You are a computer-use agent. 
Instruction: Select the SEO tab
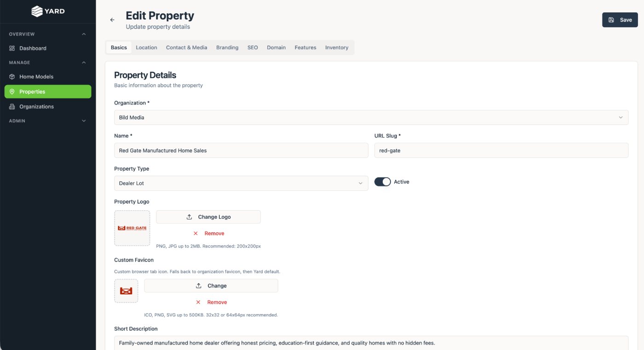point(253,47)
